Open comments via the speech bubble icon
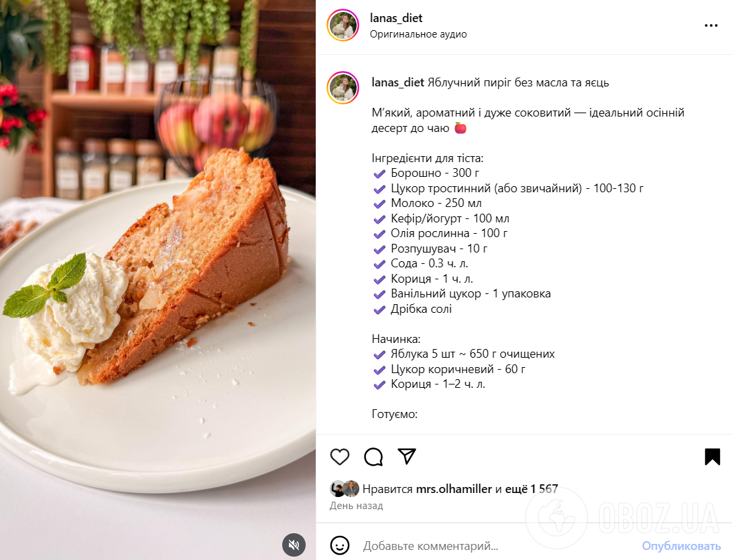Viewport: 732px width, 560px height. tap(373, 457)
